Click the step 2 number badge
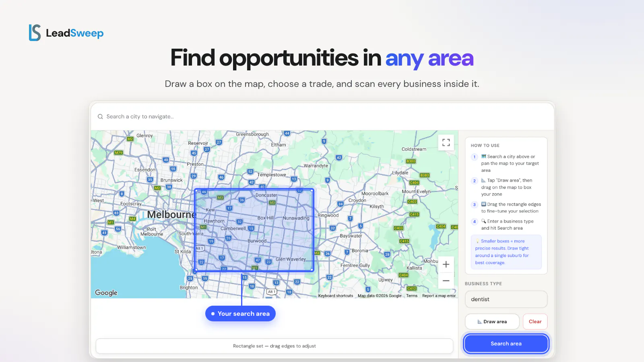Viewport: 644px width, 362px height. click(x=475, y=181)
